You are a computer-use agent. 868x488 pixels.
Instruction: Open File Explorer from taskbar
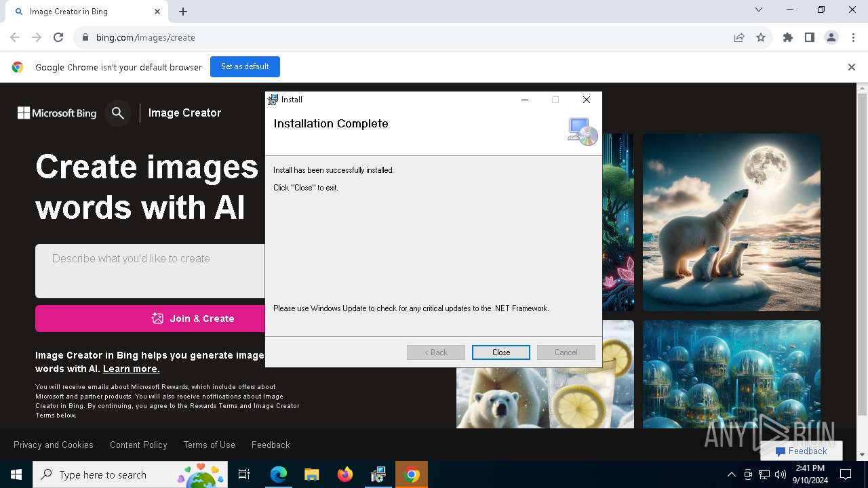[311, 474]
